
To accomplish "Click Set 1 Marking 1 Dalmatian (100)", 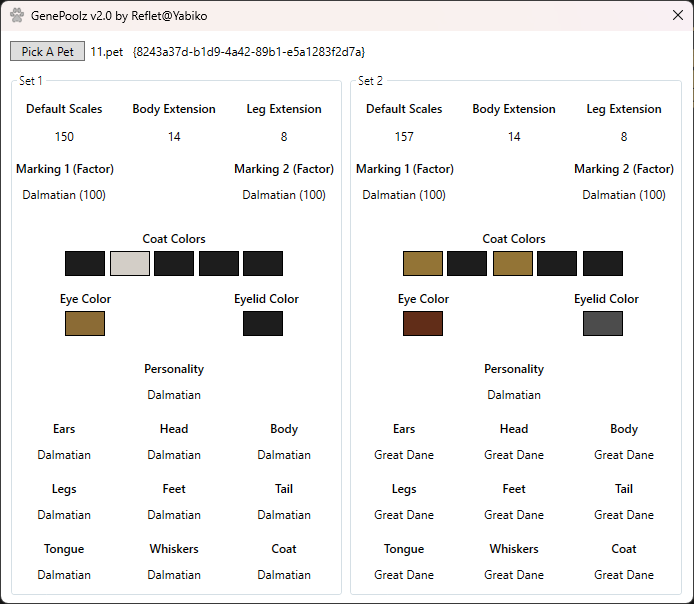I will coord(64,195).
